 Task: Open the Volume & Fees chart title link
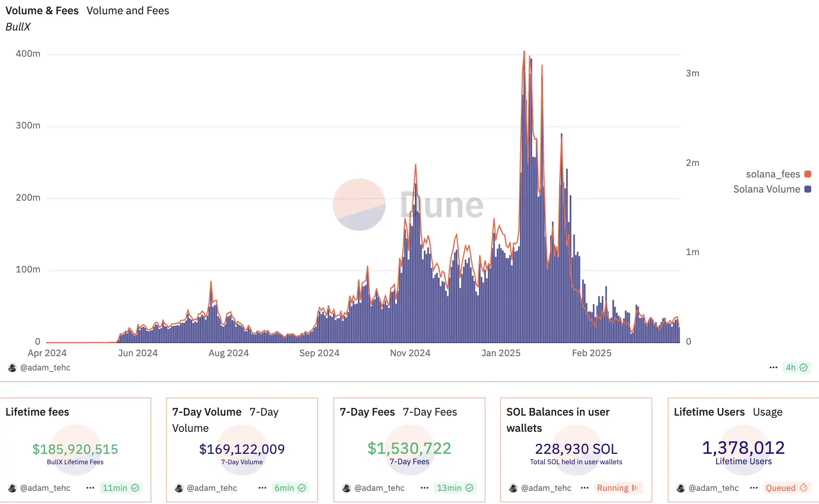[x=42, y=10]
